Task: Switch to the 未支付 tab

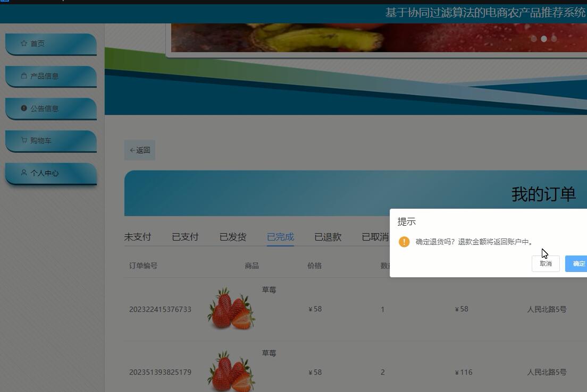Action: [137, 237]
